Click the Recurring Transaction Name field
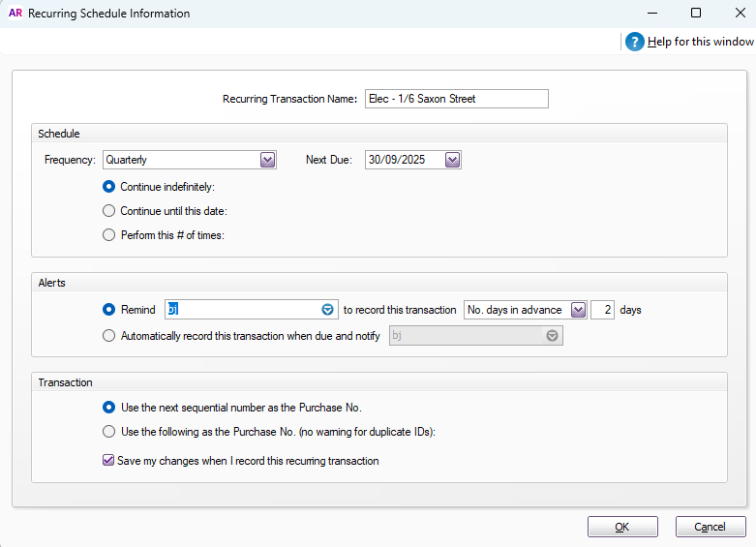 [456, 99]
